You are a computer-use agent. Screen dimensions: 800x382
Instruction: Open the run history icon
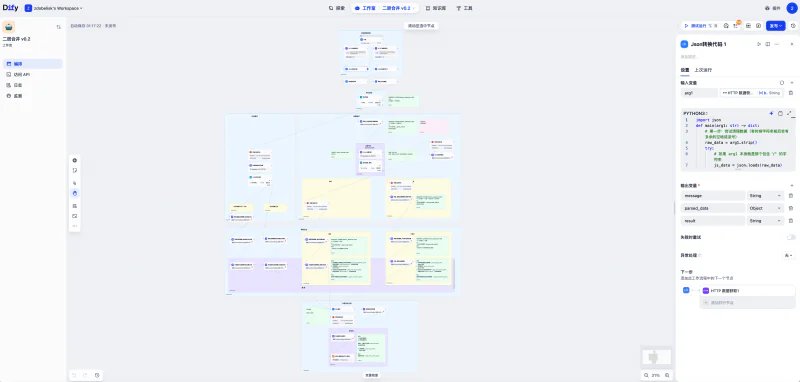[x=726, y=26]
